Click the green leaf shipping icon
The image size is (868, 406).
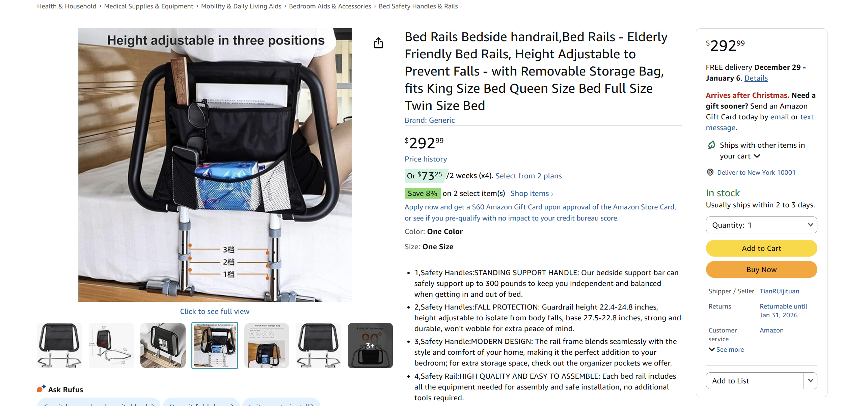pos(711,145)
